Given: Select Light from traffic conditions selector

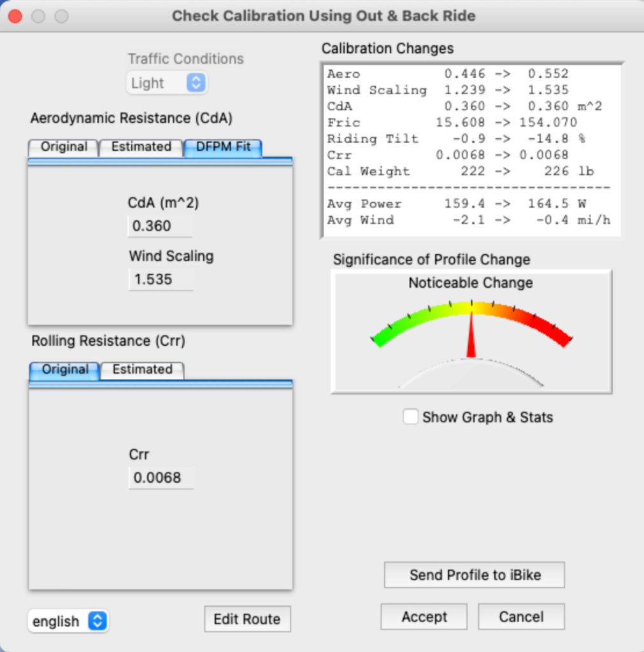Looking at the screenshot, I should [167, 83].
